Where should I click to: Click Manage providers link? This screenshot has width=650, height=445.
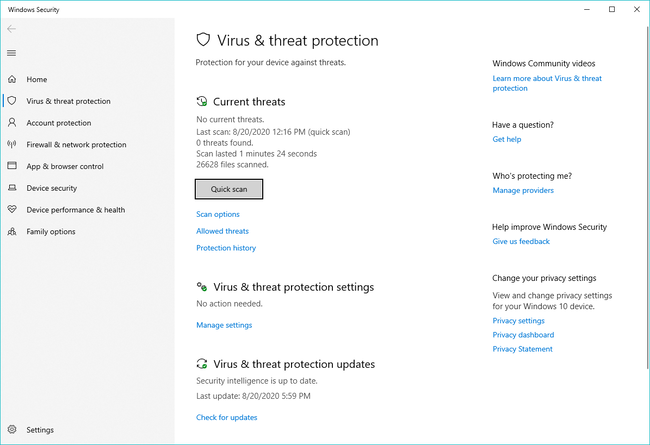[523, 190]
